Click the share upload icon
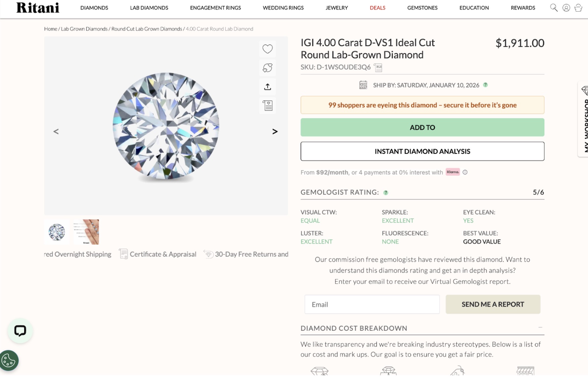The height and width of the screenshot is (377, 588). (267, 87)
